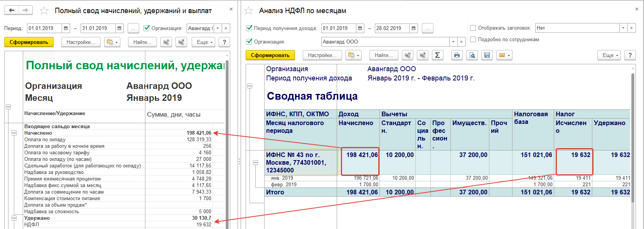Open Отображать заголовок dropdown showing Нет
The height and width of the screenshot is (229, 644).
(623, 28)
